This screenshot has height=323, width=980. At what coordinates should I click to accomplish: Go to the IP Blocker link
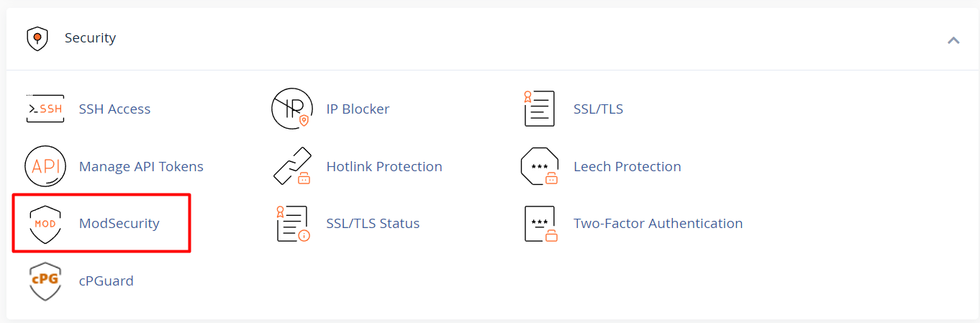(x=358, y=109)
